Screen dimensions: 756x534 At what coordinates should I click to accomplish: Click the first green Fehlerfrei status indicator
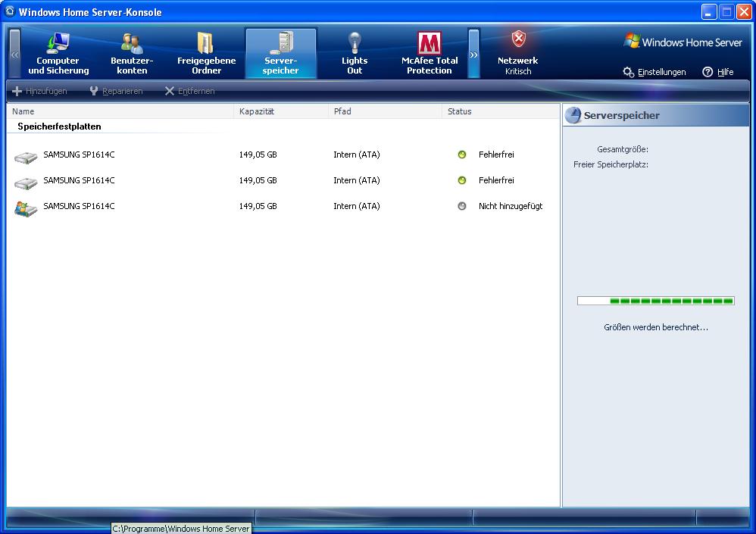pyautogui.click(x=462, y=155)
